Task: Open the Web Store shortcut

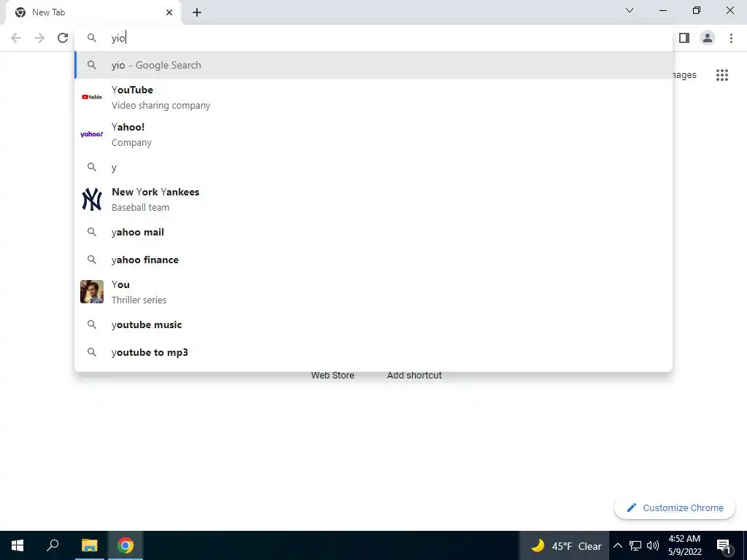Action: tap(333, 376)
